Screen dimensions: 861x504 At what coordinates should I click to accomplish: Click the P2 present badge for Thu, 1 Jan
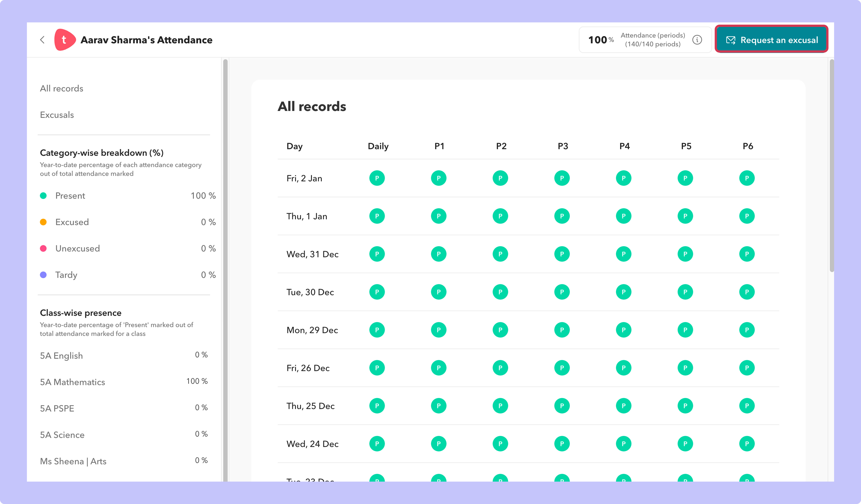(x=500, y=216)
